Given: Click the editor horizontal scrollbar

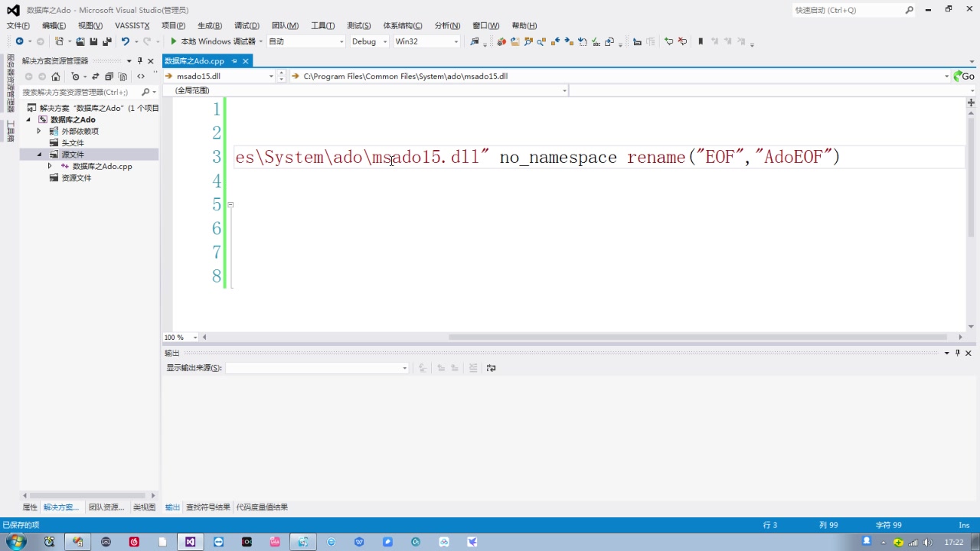Looking at the screenshot, I should 698,337.
